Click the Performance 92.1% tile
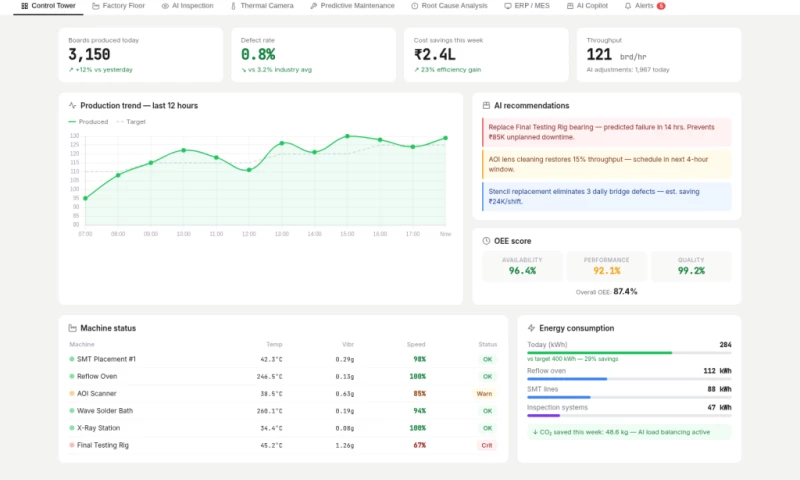The width and height of the screenshot is (800, 480). point(607,266)
